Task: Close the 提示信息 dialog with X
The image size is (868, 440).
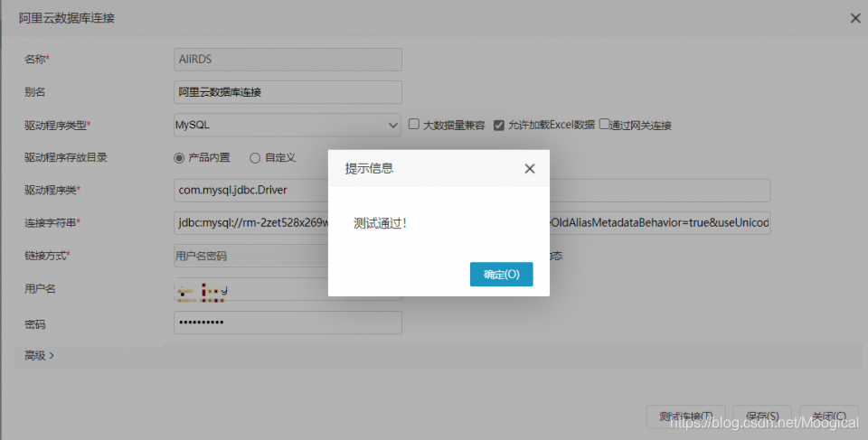Action: click(x=530, y=169)
